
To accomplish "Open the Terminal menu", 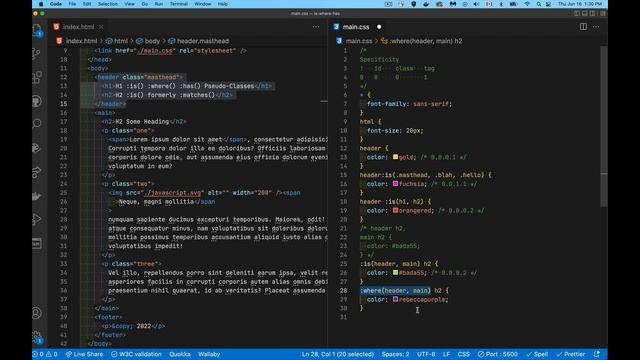I will pos(178,4).
